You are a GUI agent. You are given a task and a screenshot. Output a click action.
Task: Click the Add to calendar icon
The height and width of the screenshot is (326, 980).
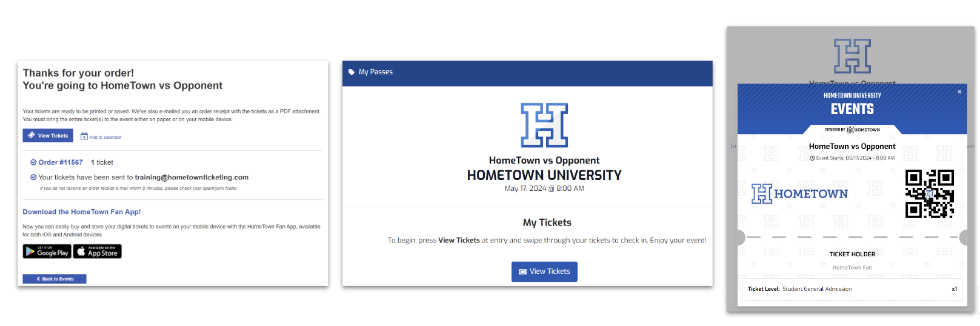click(84, 136)
